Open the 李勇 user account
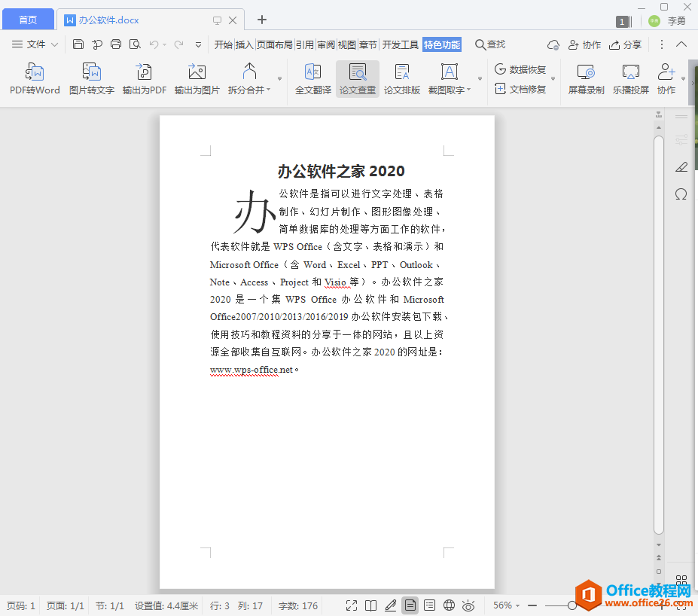 click(x=667, y=21)
